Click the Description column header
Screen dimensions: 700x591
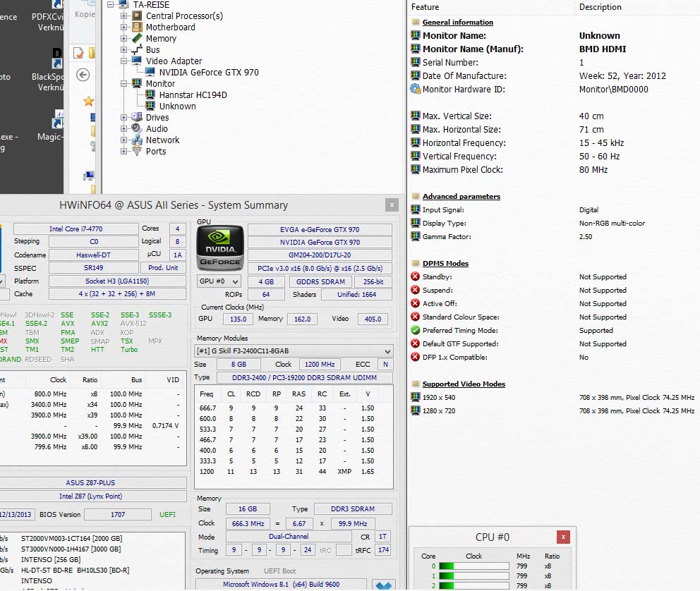600,7
